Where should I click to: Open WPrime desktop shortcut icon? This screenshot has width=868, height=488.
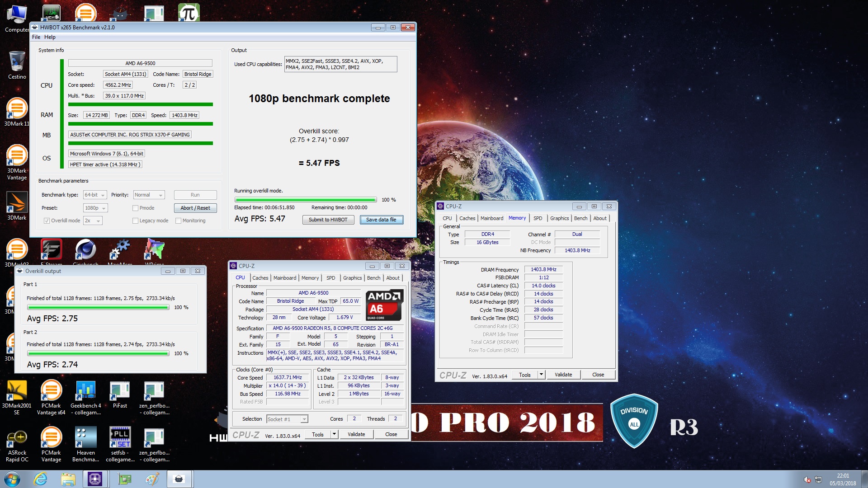pos(154,251)
